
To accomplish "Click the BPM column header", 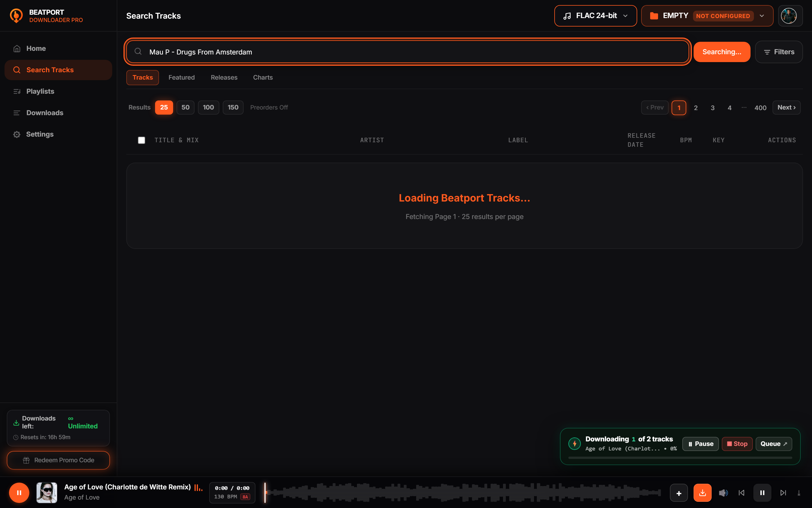I will click(686, 140).
